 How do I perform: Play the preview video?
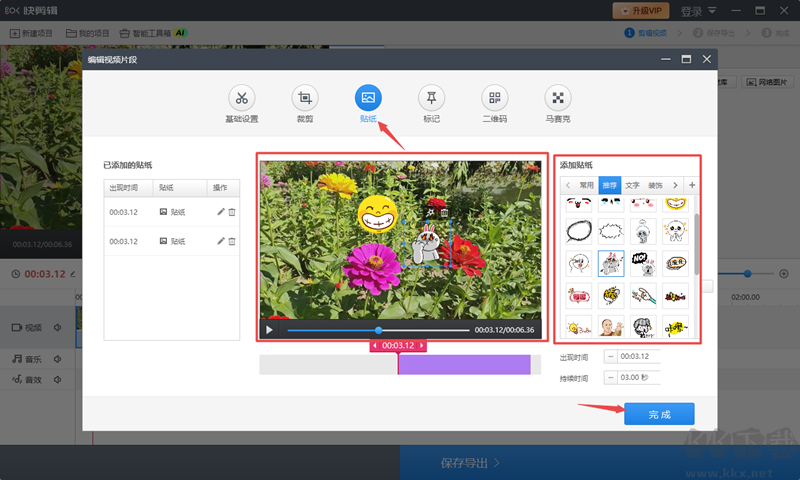269,330
